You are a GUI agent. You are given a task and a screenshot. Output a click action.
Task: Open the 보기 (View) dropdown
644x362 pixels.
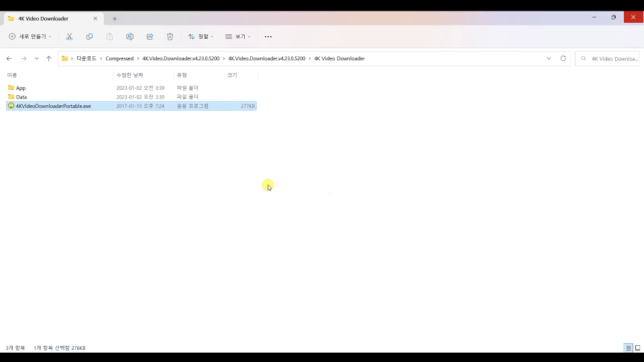(237, 36)
